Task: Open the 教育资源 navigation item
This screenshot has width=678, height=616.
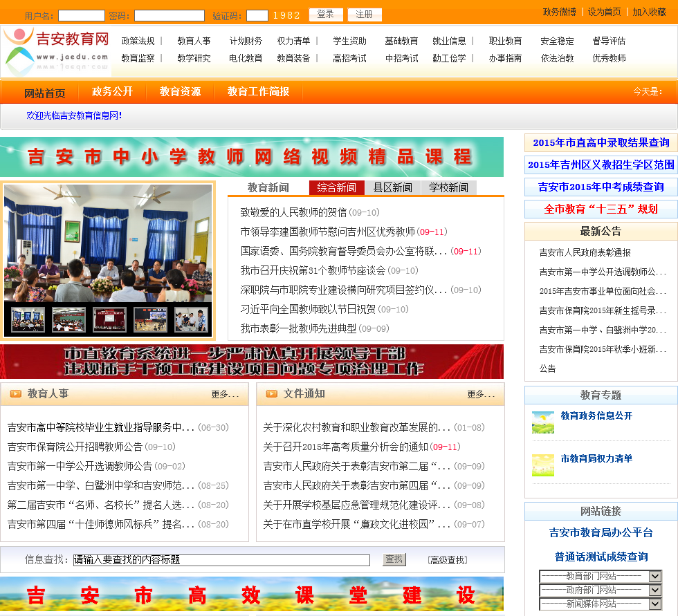Action: (x=180, y=91)
